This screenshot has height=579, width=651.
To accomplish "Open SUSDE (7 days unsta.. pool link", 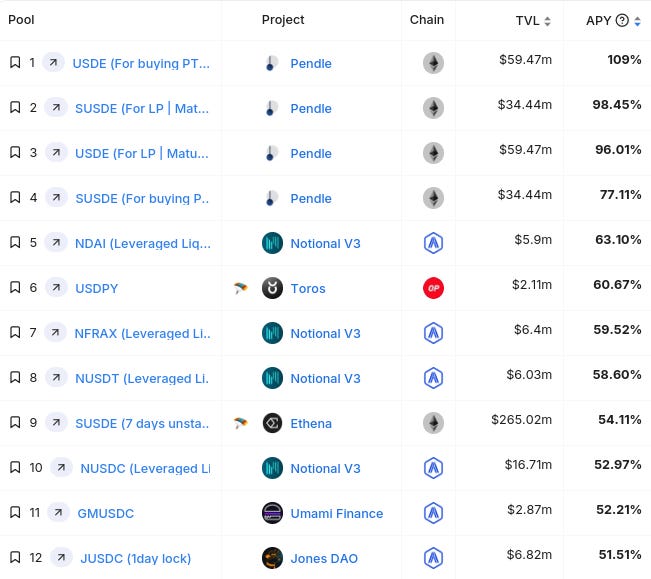I will (x=142, y=423).
